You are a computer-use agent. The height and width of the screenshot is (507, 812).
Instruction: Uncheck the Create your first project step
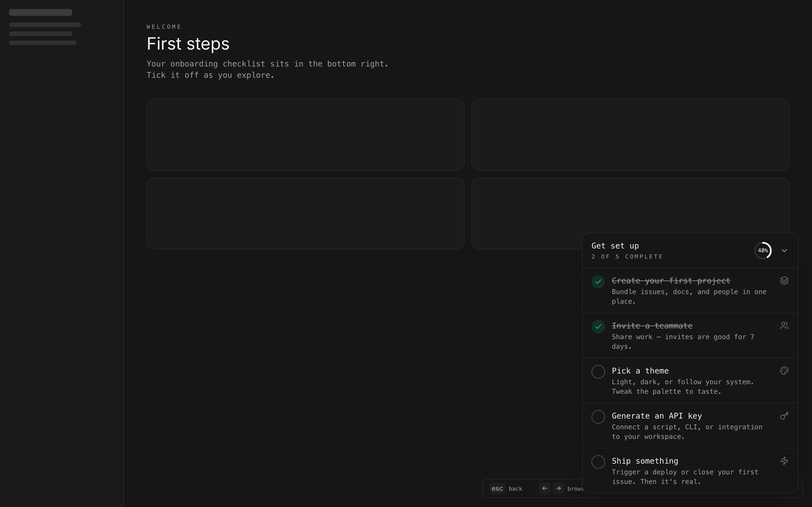598,281
